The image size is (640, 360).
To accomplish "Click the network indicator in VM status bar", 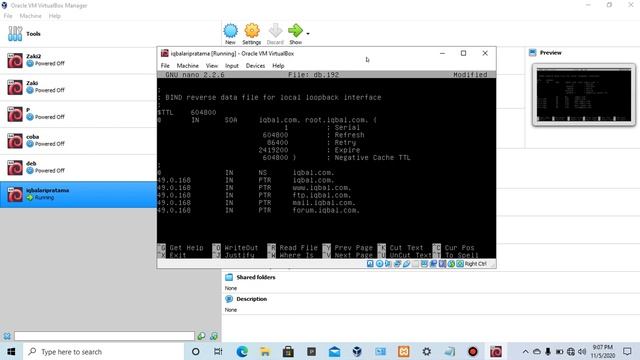I will click(397, 264).
